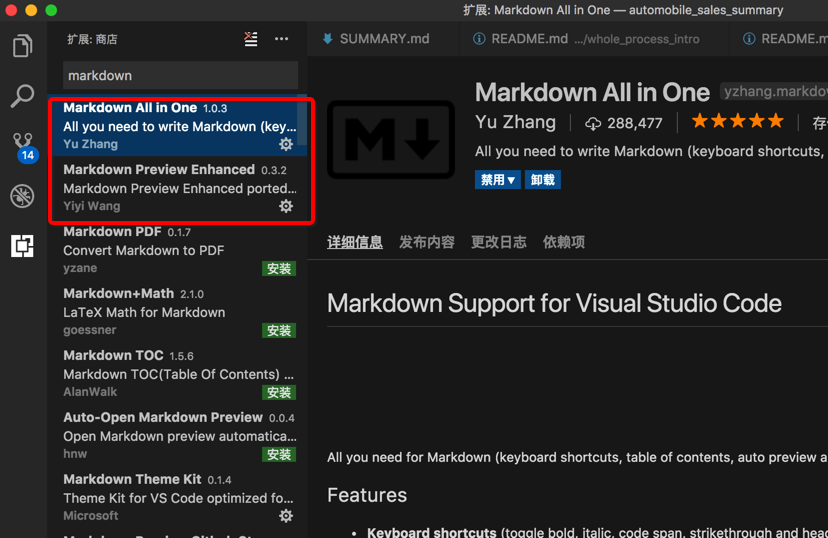828x538 pixels.
Task: Open Source Control view with 14 badge
Action: click(24, 147)
